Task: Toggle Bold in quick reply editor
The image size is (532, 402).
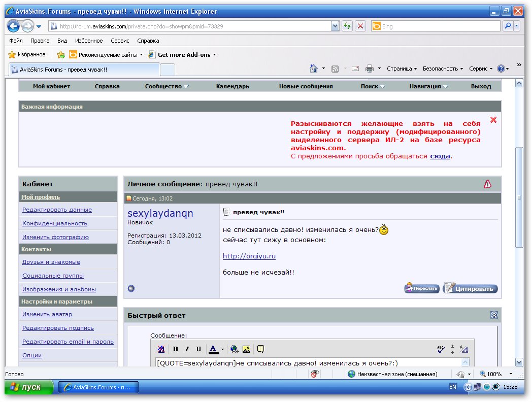Action: tap(176, 349)
